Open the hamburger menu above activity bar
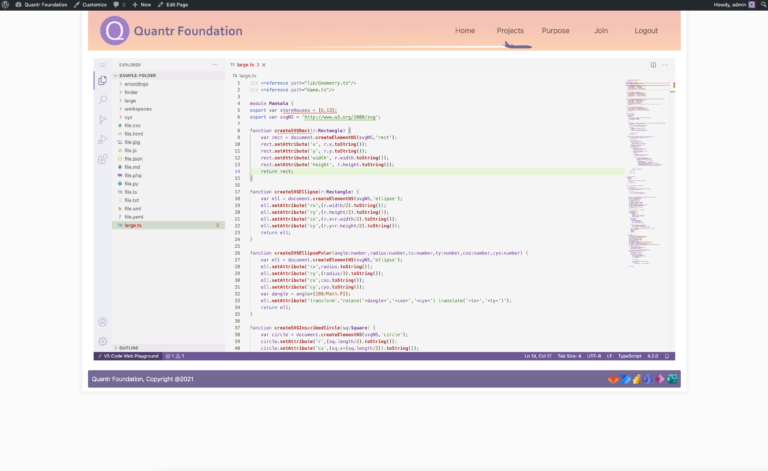 [102, 65]
